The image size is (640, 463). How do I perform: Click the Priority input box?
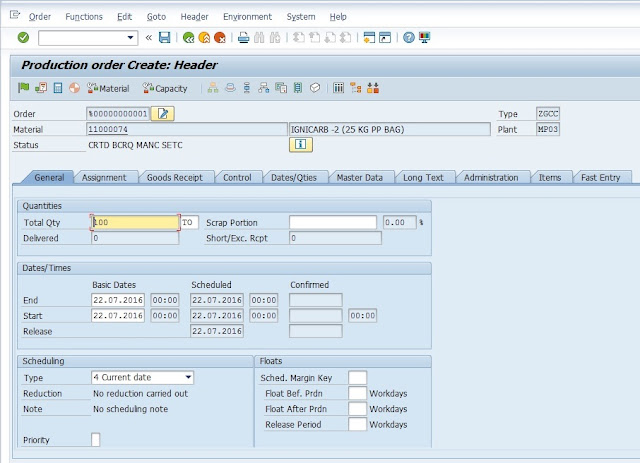pyautogui.click(x=96, y=440)
